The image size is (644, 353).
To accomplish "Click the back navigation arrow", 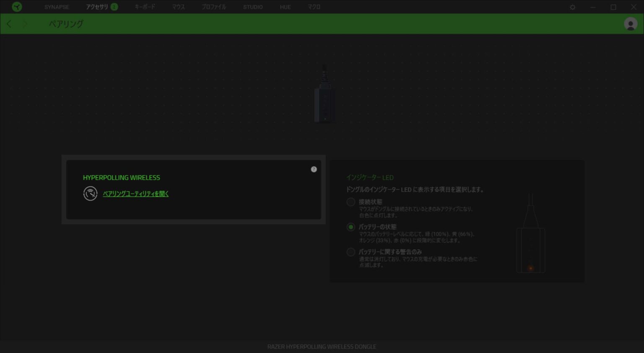I will [9, 24].
